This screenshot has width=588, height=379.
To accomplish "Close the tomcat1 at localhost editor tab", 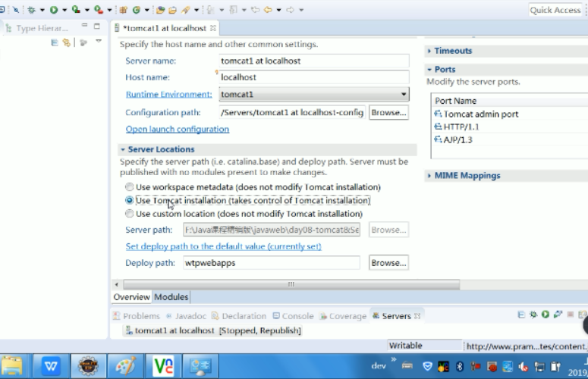I will tap(213, 28).
